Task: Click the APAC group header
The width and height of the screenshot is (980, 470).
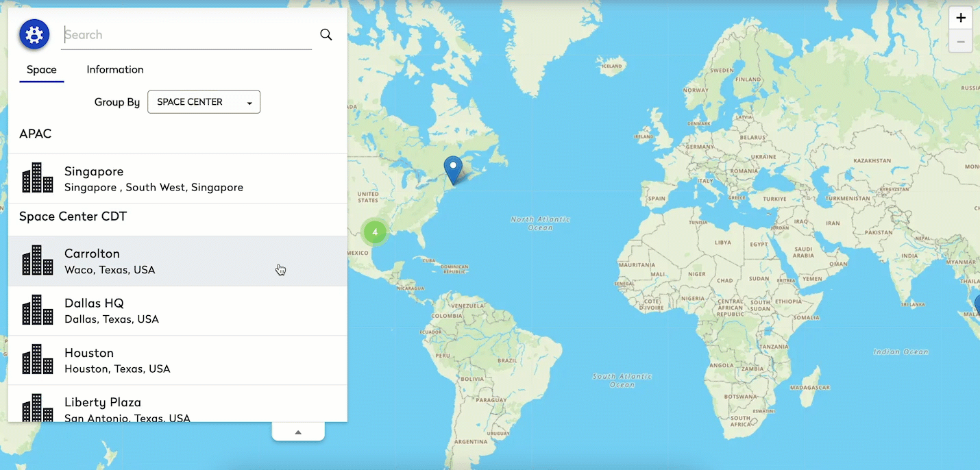Action: [x=36, y=134]
